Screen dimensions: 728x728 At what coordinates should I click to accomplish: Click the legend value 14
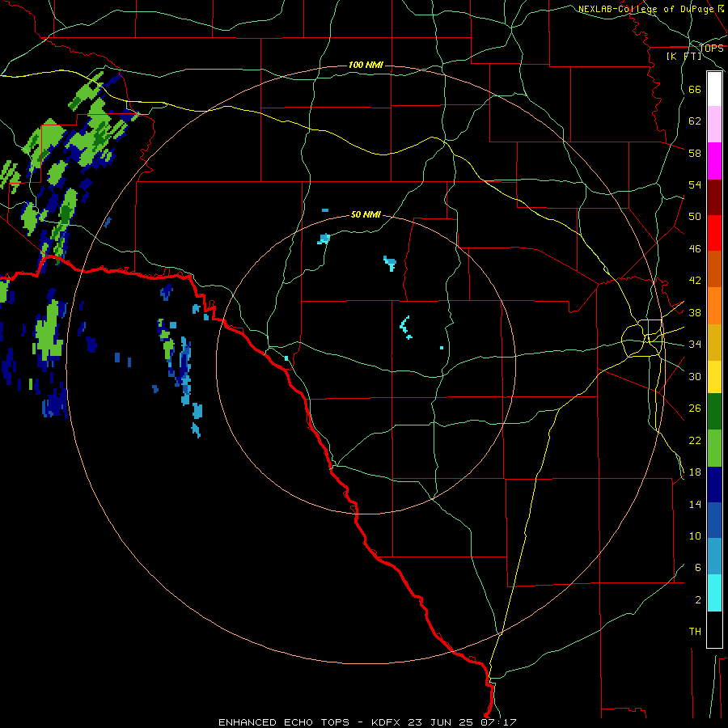tap(695, 504)
